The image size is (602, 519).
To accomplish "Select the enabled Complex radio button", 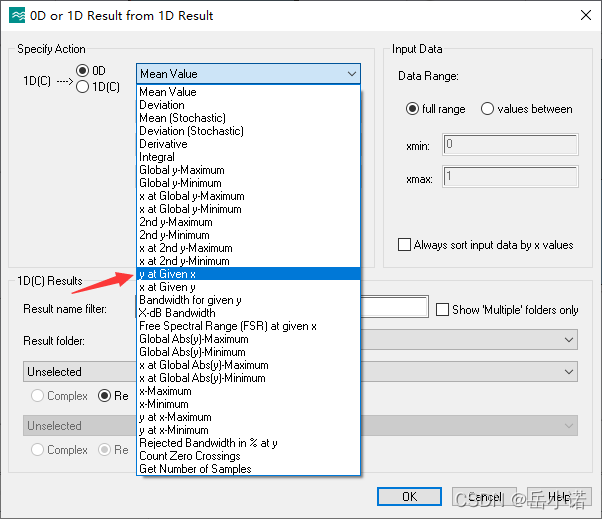I will (37, 395).
